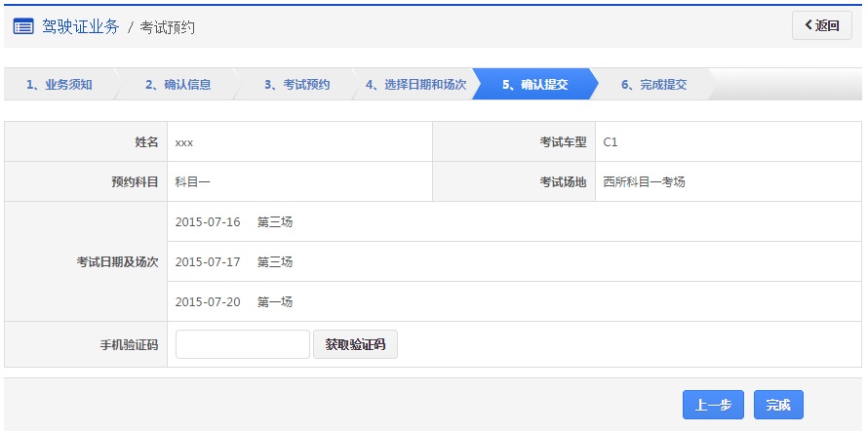Select active step 5 确认提交

click(x=534, y=85)
